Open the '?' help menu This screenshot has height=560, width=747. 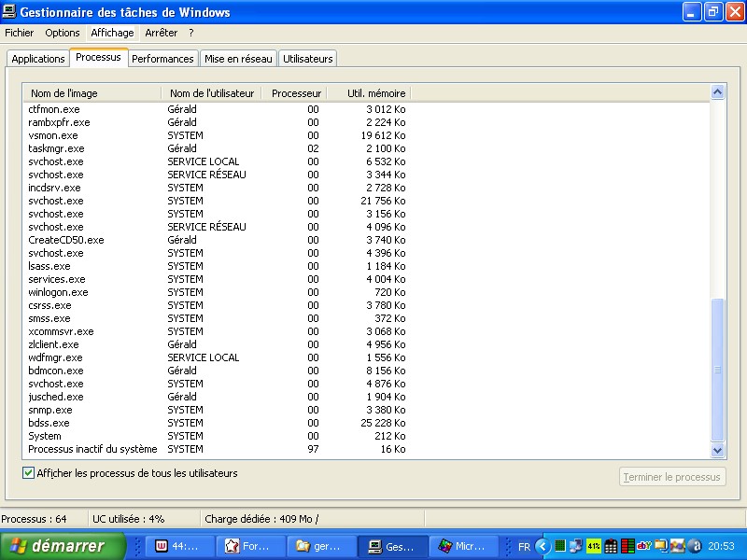click(191, 33)
